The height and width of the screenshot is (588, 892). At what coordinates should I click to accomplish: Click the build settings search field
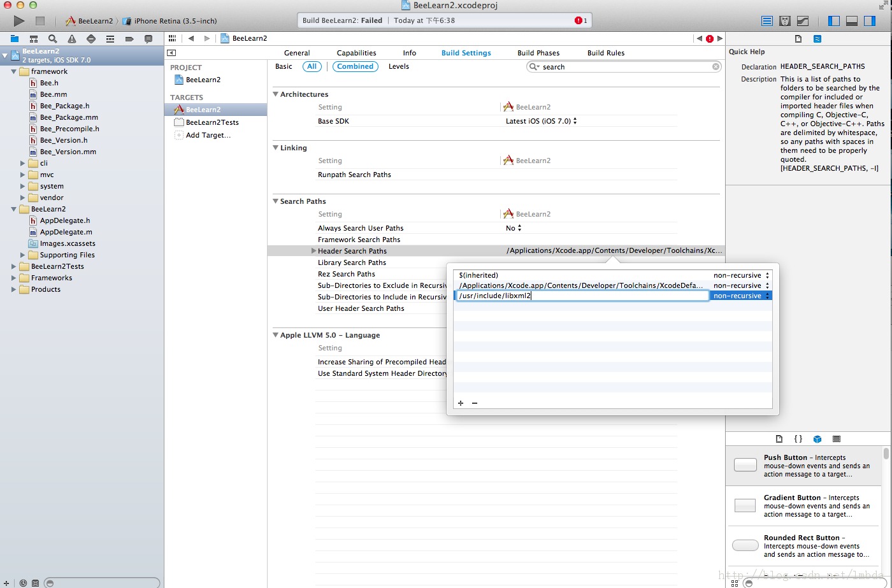click(624, 67)
